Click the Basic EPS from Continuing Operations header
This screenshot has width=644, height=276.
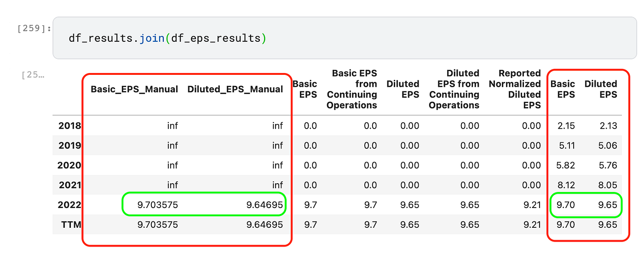pyautogui.click(x=352, y=89)
